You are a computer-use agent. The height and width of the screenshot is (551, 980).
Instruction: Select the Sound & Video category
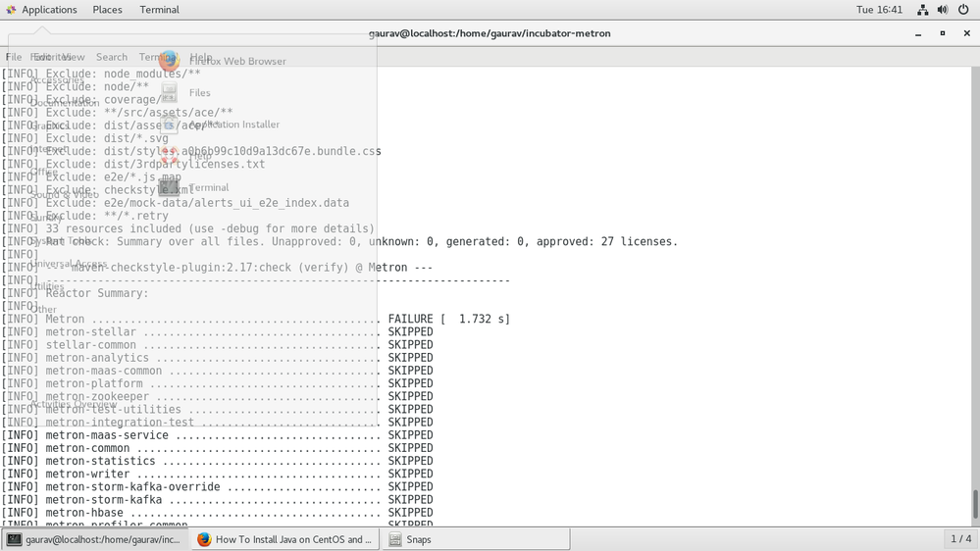[65, 194]
